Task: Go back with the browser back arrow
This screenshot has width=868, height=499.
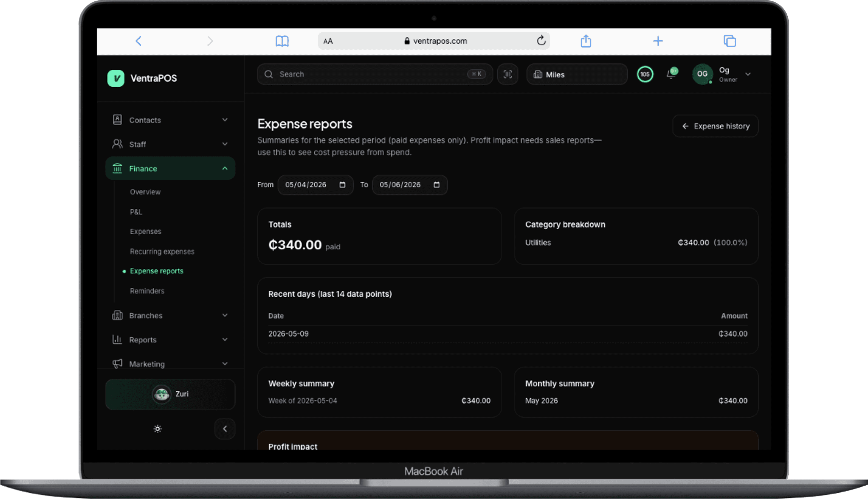Action: pyautogui.click(x=138, y=41)
